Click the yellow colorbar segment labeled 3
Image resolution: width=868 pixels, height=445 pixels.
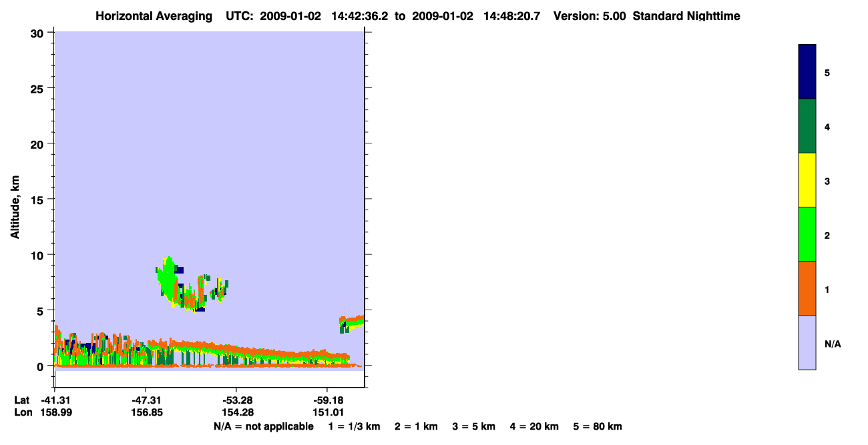coord(807,180)
